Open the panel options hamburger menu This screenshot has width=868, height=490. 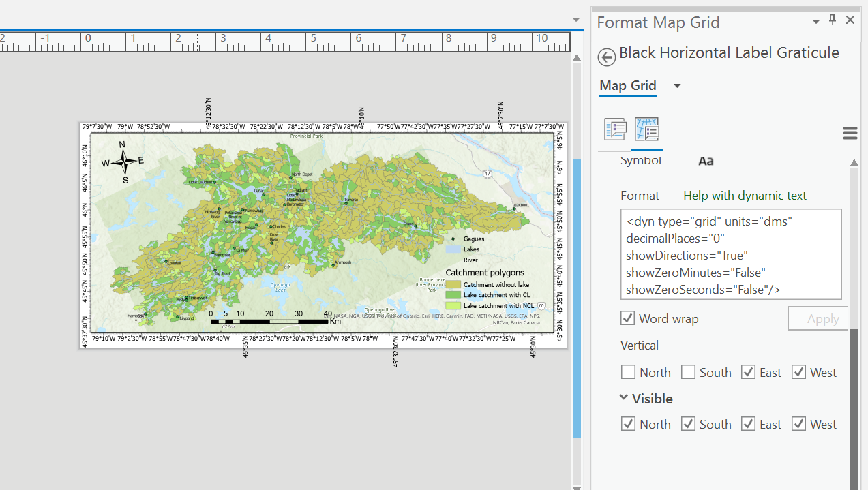coord(850,133)
